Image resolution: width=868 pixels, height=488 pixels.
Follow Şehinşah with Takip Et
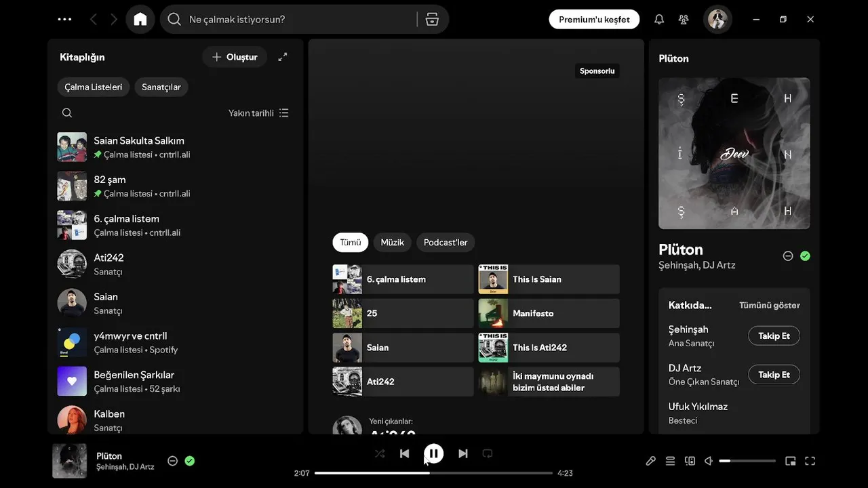click(774, 336)
